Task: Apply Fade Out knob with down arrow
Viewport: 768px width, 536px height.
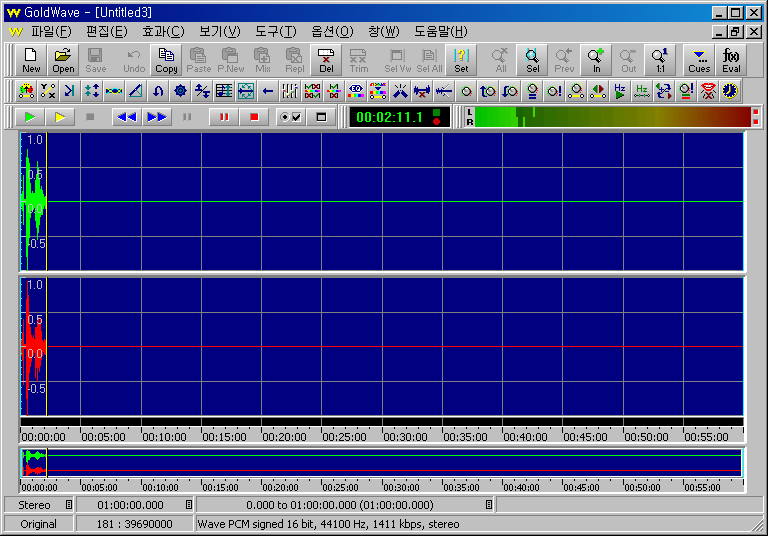Action: 510,91
